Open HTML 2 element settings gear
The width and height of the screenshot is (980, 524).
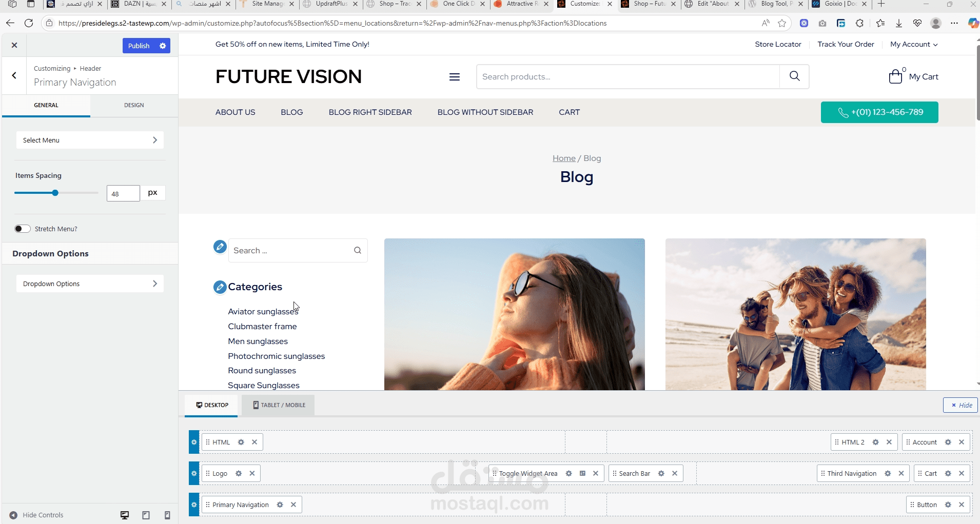(876, 442)
